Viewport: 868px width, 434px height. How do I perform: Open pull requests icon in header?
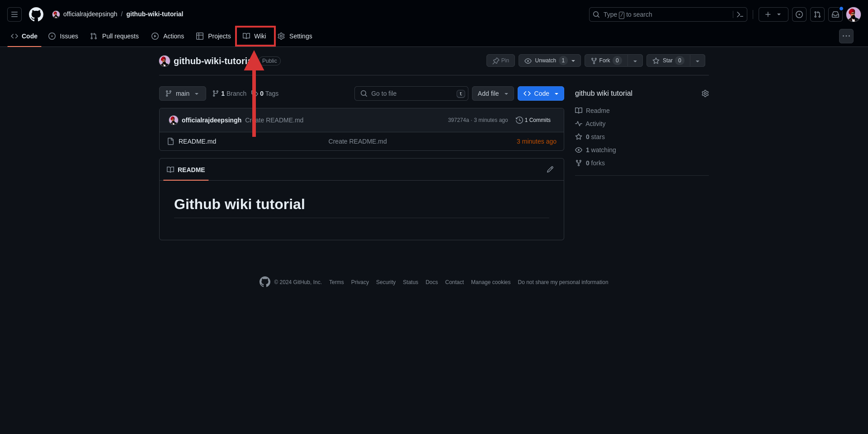pyautogui.click(x=817, y=14)
